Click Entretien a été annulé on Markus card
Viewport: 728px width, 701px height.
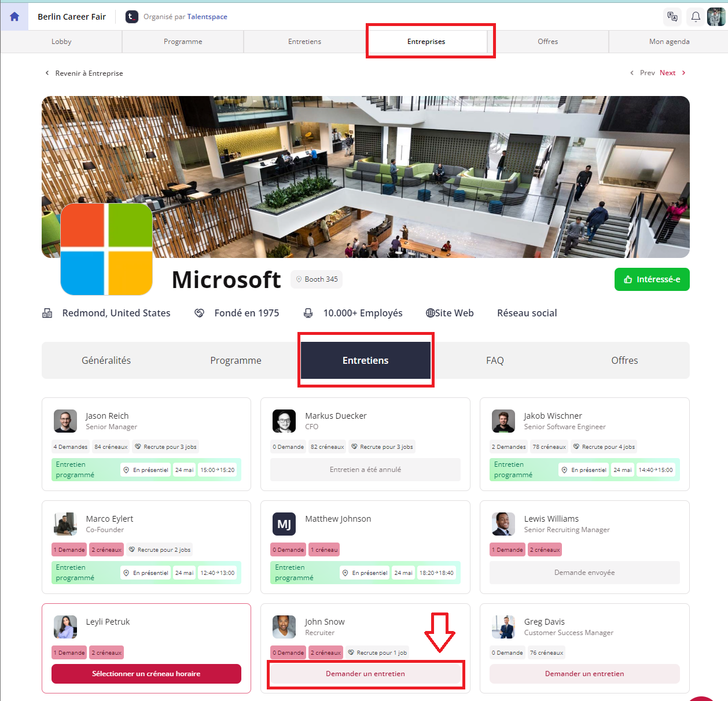click(366, 470)
